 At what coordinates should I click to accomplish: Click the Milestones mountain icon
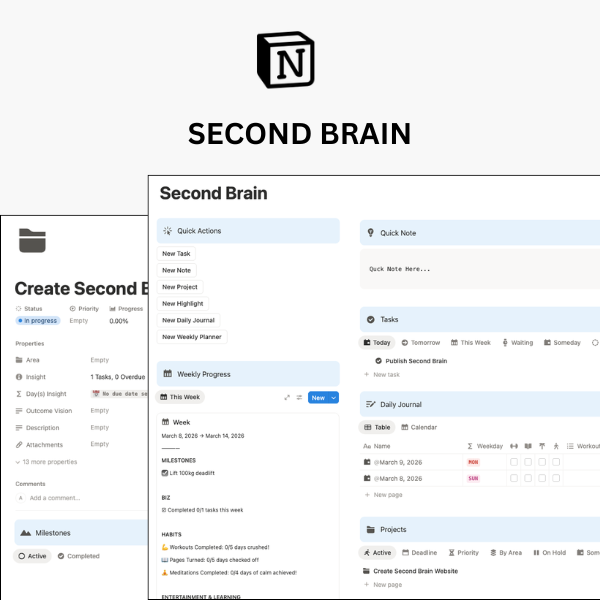[26, 533]
